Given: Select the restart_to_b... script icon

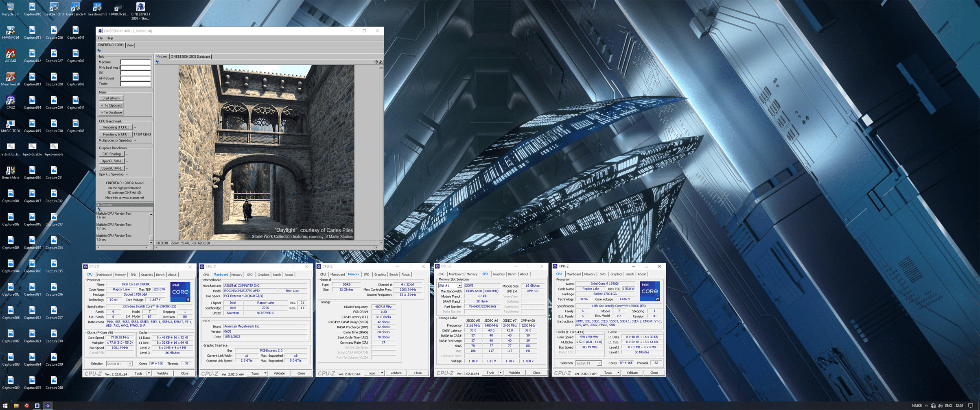Looking at the screenshot, I should 11,149.
